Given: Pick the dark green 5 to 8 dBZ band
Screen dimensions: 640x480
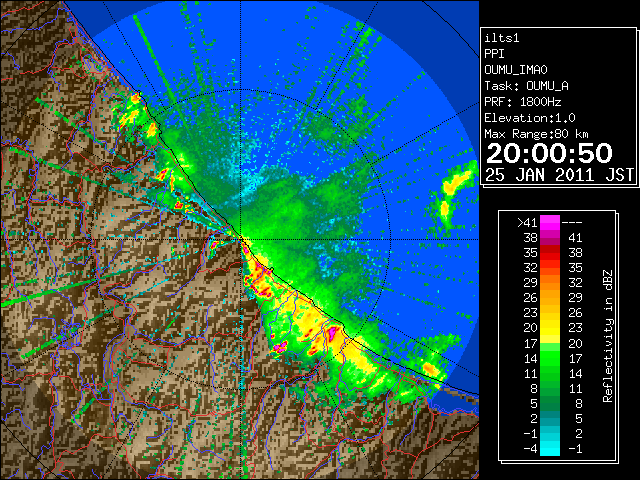Looking at the screenshot, I should point(550,403).
